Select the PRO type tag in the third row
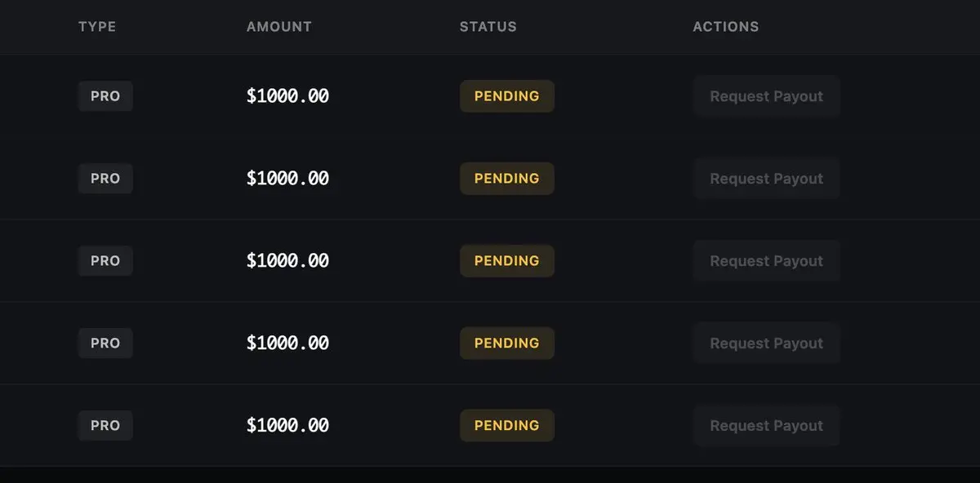980x483 pixels. pyautogui.click(x=105, y=261)
